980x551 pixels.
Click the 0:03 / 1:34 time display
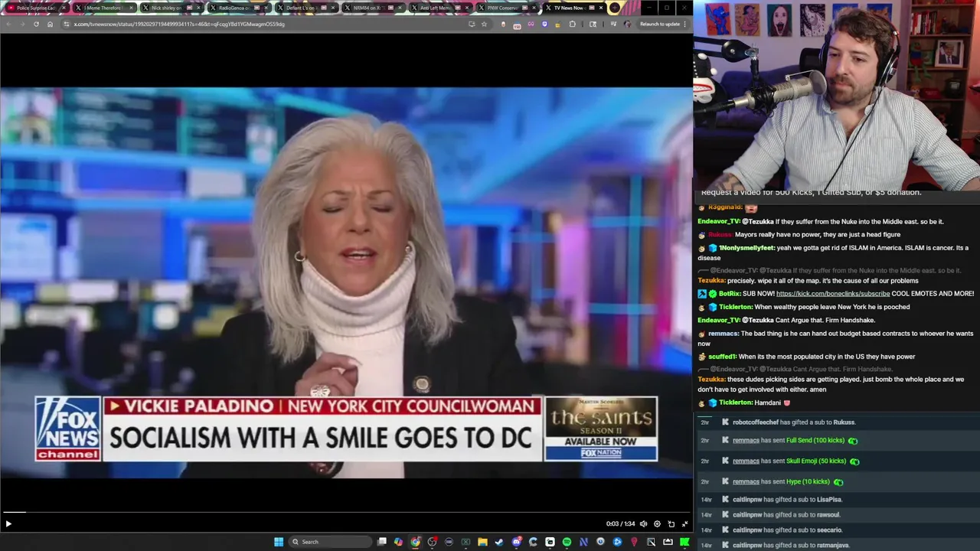click(x=620, y=524)
